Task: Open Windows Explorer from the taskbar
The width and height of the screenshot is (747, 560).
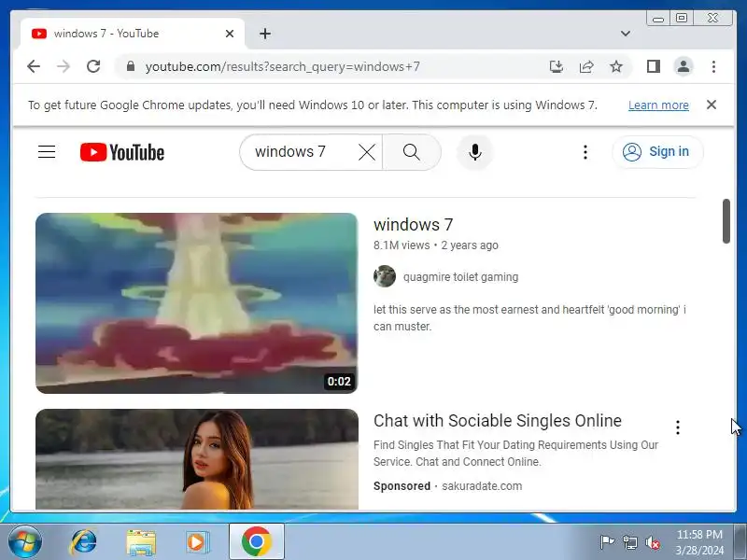Action: point(141,542)
